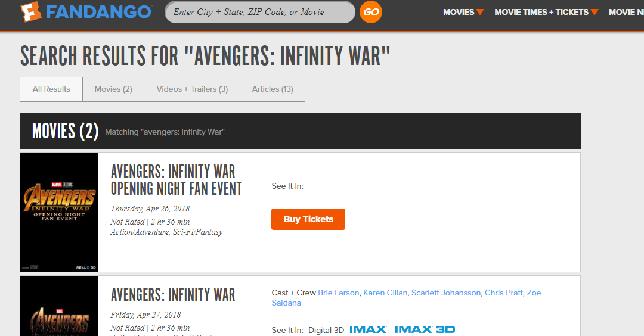
Task: Open the Movie Times + Tickets dropdown
Action: click(x=546, y=12)
